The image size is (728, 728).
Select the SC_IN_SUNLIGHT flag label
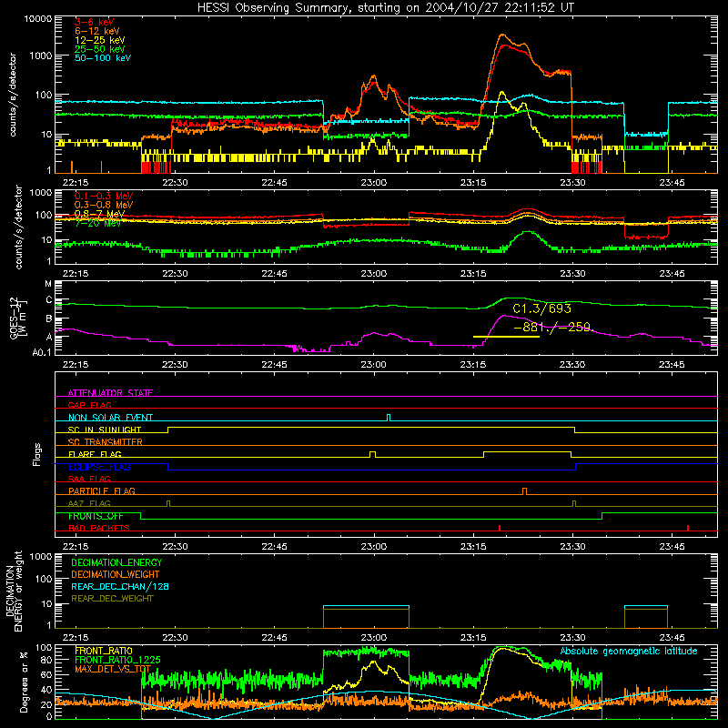[105, 430]
